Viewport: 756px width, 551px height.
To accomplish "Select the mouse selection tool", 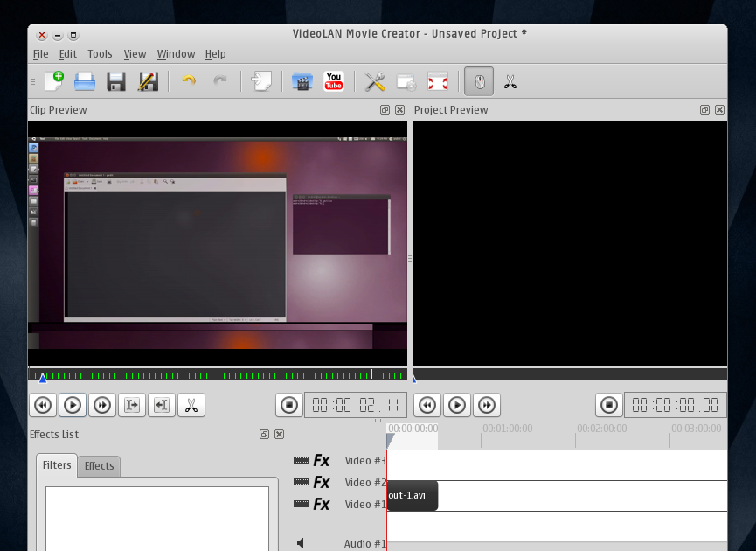I will (479, 81).
